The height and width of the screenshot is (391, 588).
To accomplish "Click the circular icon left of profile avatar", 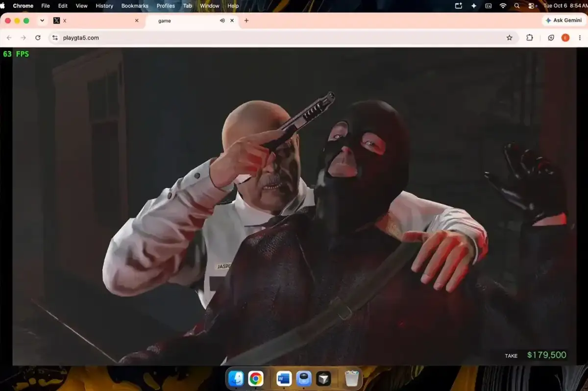I will click(551, 38).
